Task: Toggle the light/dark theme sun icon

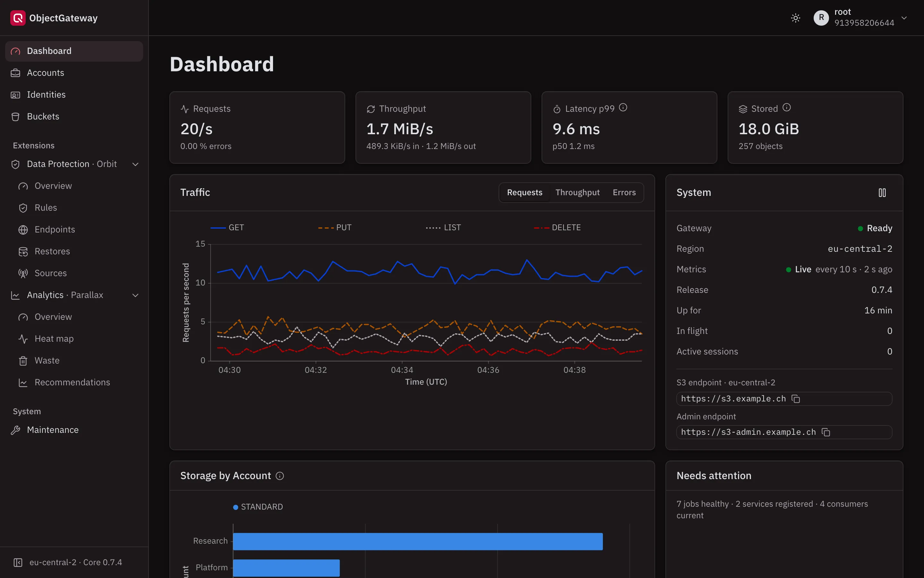Action: [795, 18]
